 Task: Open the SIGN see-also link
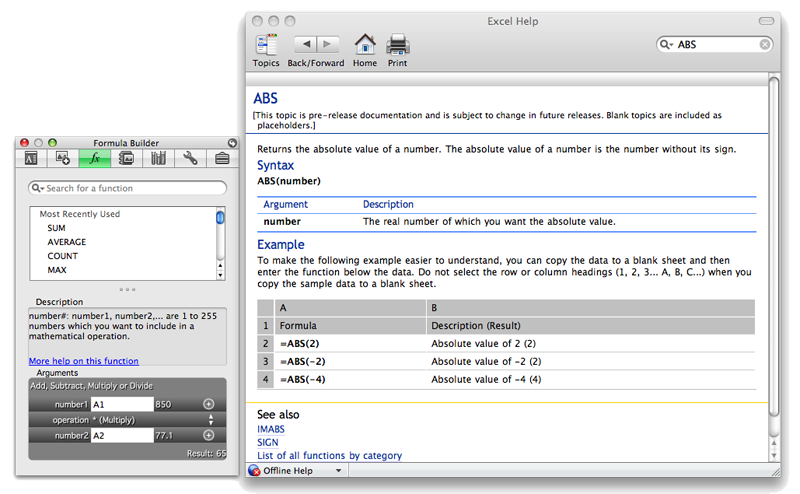[x=268, y=442]
